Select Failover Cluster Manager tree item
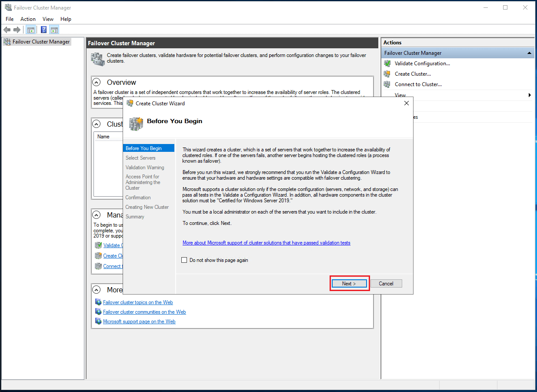This screenshot has width=537, height=392. click(x=41, y=42)
